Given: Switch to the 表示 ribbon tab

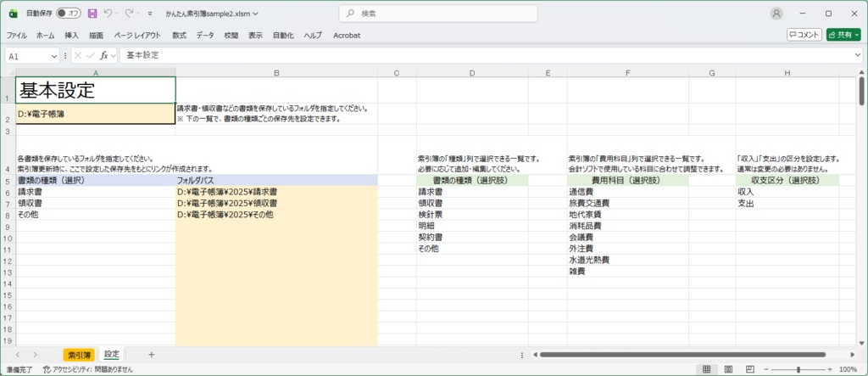Looking at the screenshot, I should pyautogui.click(x=255, y=35).
